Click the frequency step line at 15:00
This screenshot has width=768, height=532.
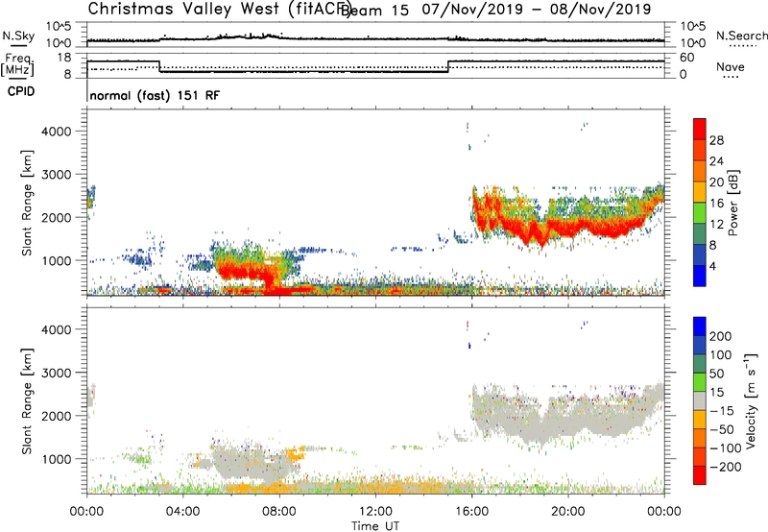(447, 66)
